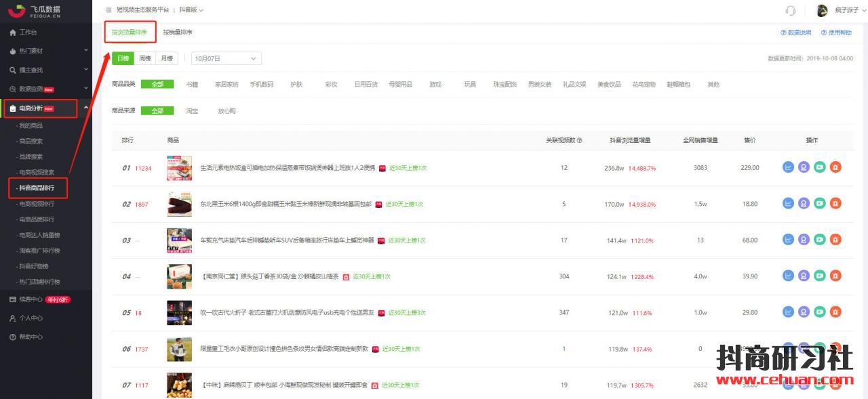Screen dimensions: 868x399
Task: Open the green video icon in row 03
Action: [820, 240]
